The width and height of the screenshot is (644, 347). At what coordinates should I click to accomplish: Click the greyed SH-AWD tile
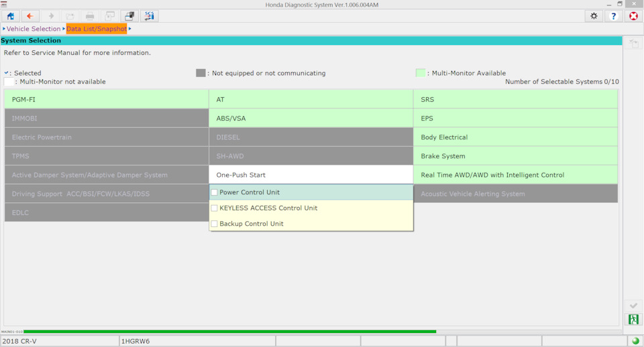pyautogui.click(x=311, y=156)
